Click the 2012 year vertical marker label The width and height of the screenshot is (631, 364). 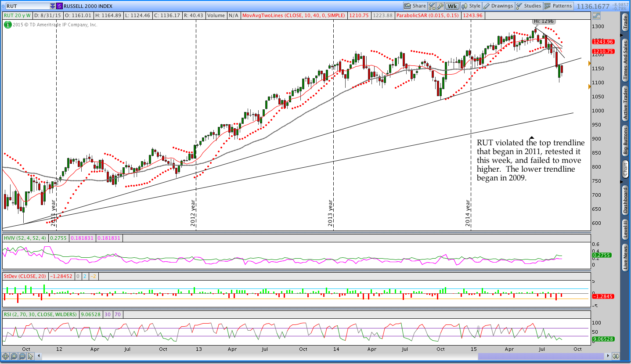[193, 213]
